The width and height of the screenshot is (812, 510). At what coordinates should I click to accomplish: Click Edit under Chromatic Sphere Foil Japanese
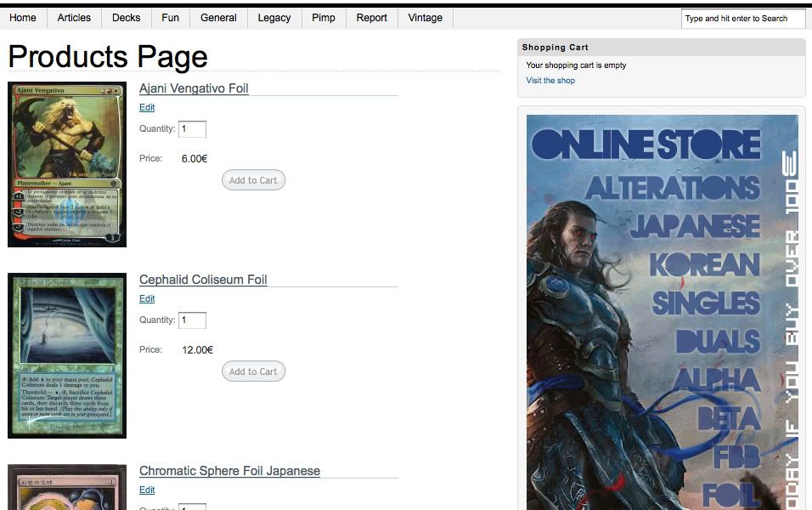click(x=147, y=490)
